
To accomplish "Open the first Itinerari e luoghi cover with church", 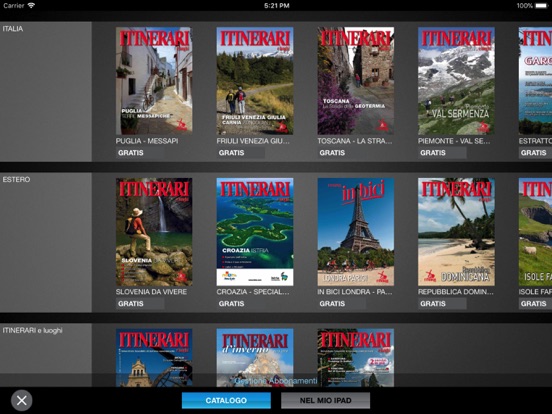I will (x=154, y=358).
